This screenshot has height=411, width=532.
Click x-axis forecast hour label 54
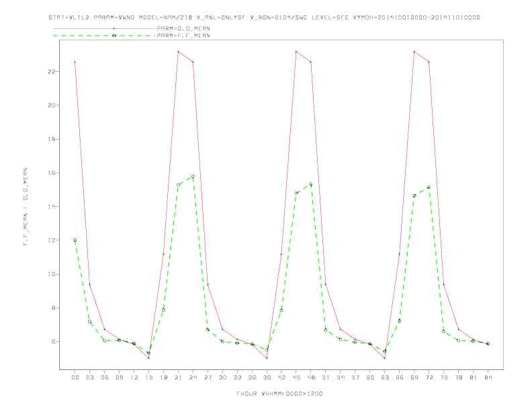[341, 377]
